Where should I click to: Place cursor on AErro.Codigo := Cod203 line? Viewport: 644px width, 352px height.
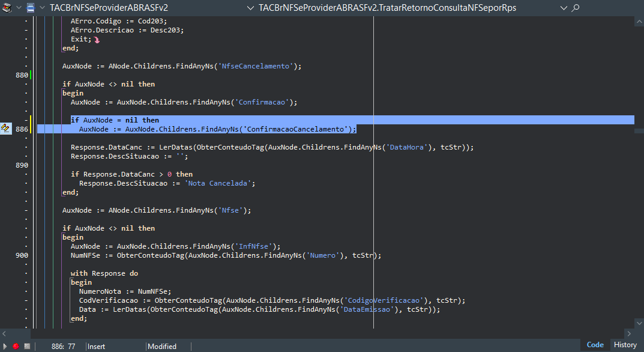coord(119,21)
